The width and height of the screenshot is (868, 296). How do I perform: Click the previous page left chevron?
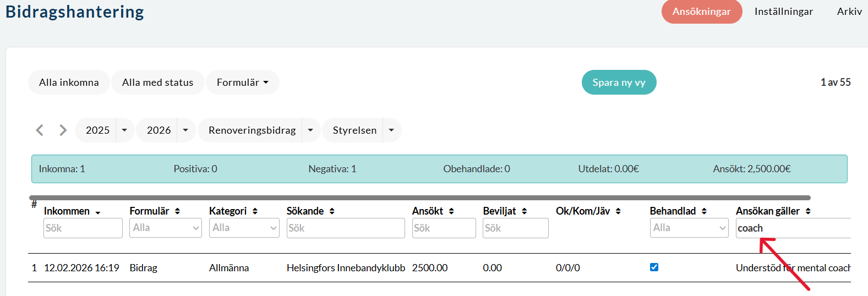coord(40,130)
